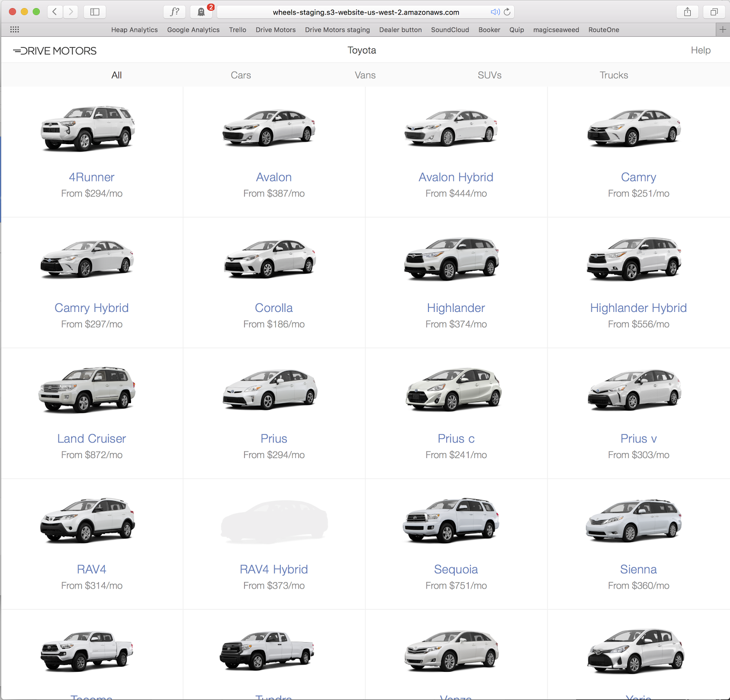Reload the current page

[507, 12]
